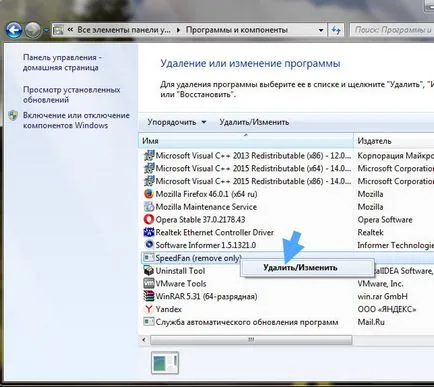Screen dimensions: 434x387
Task: Click 'win.rar GmbH' publisher cell
Action: 382,296
